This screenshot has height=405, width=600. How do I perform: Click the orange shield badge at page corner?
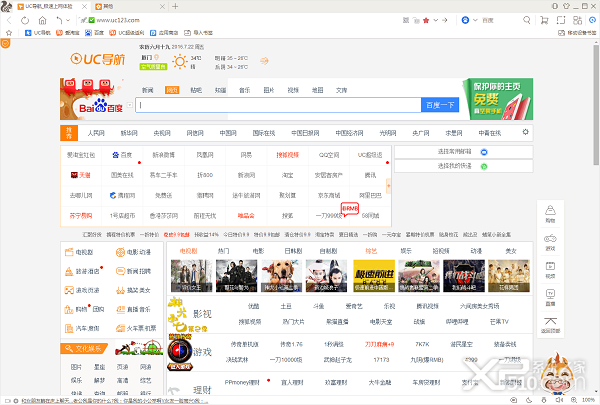point(5,43)
